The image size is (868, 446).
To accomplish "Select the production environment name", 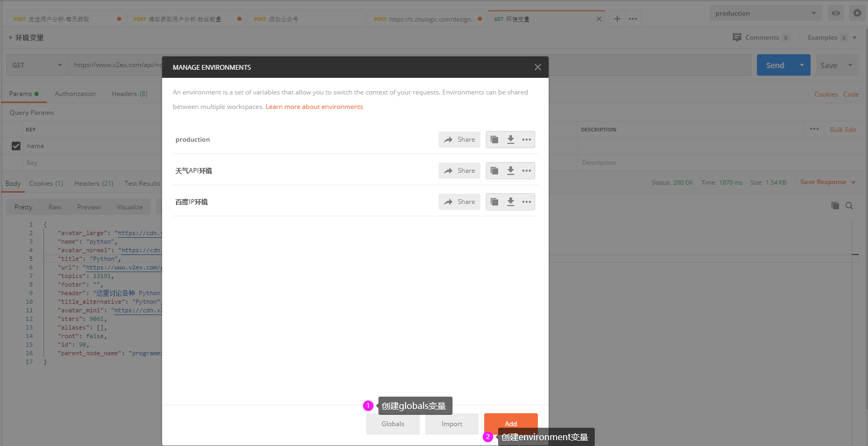I will (193, 140).
